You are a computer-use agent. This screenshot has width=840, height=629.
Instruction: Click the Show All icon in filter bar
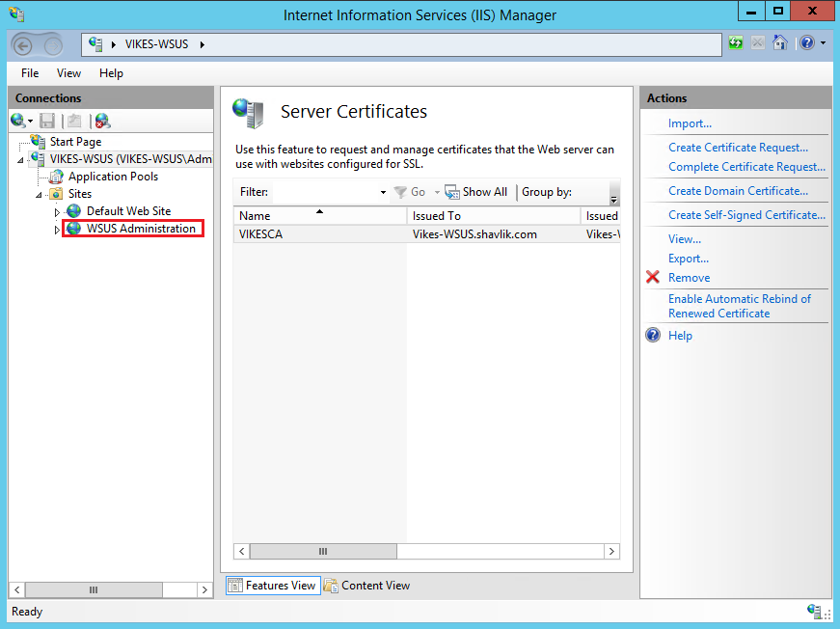point(451,191)
